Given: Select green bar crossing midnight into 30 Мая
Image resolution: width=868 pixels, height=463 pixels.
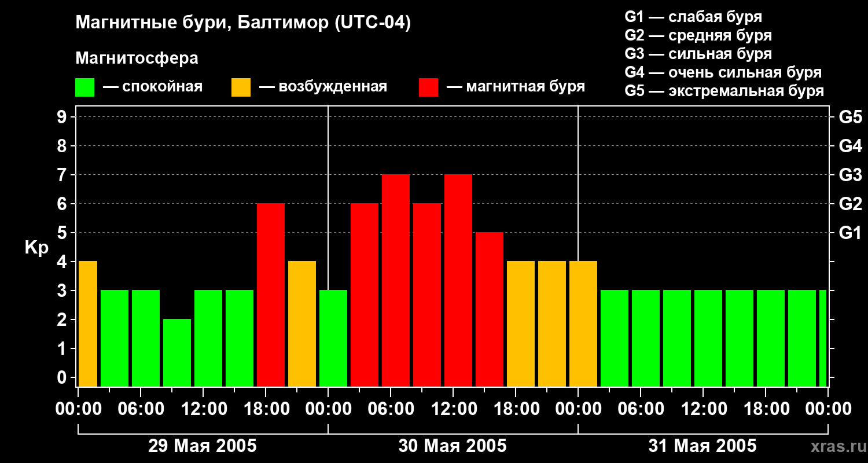Looking at the screenshot, I should click(x=333, y=339).
